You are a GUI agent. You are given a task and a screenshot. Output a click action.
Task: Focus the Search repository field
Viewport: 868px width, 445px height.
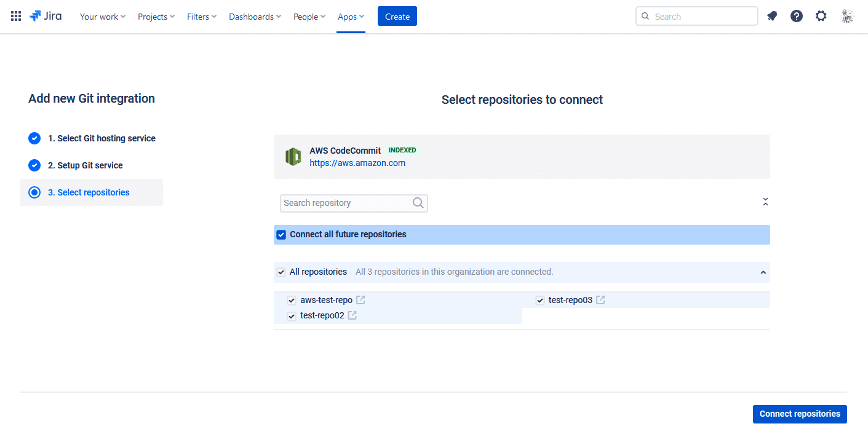click(354, 203)
